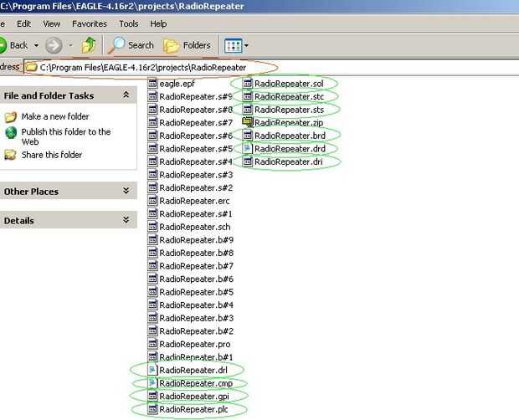Select file name RadioRepeater.b#7
The height and width of the screenshot is (420, 519).
tap(196, 266)
